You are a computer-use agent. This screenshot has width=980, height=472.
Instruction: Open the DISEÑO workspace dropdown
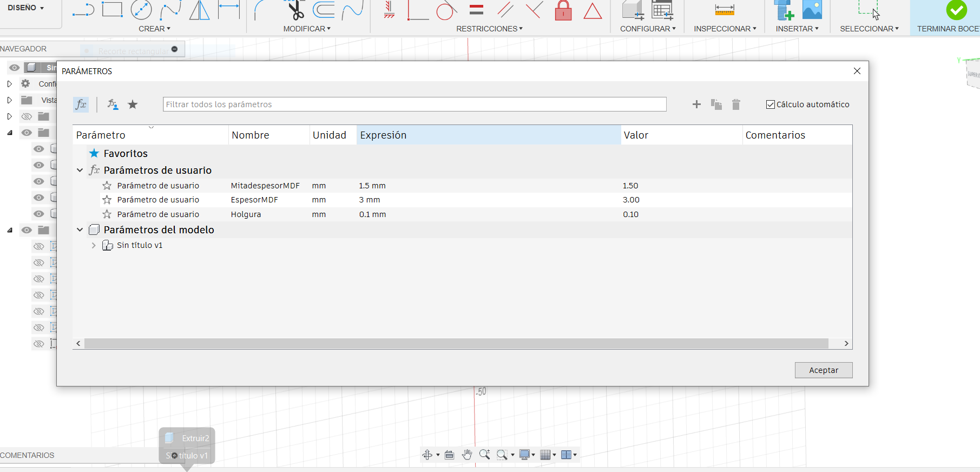coord(25,8)
